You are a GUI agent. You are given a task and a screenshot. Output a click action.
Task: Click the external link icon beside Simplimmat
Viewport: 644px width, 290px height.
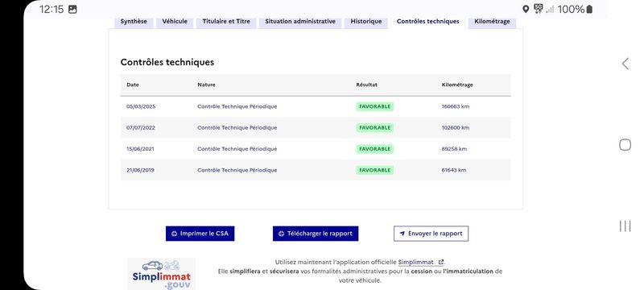pos(441,262)
